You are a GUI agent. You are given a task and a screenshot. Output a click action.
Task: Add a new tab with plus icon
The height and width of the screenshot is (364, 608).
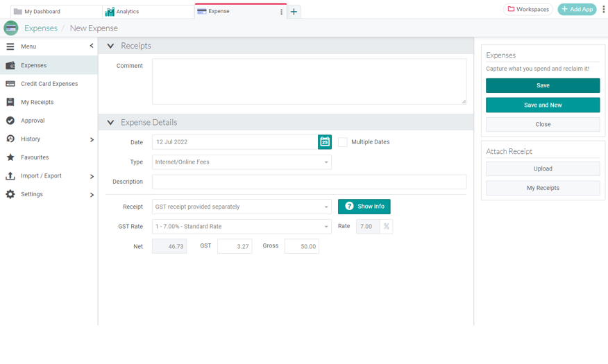tap(294, 12)
